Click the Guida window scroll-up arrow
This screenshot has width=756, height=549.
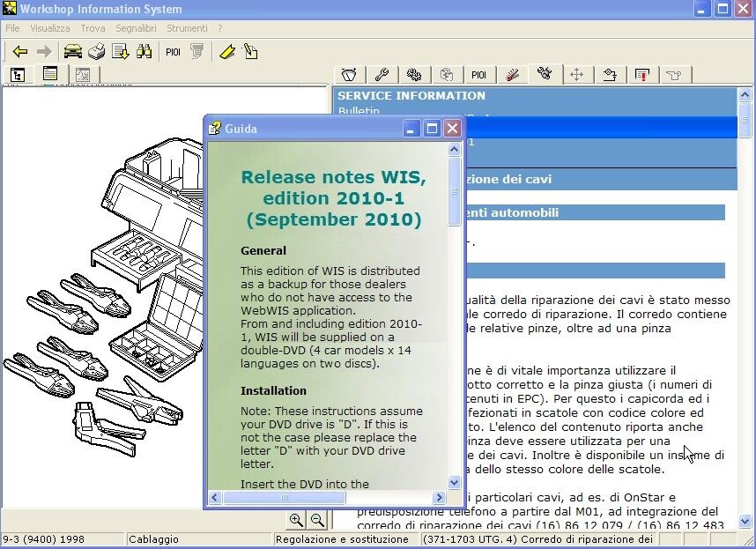coord(454,150)
